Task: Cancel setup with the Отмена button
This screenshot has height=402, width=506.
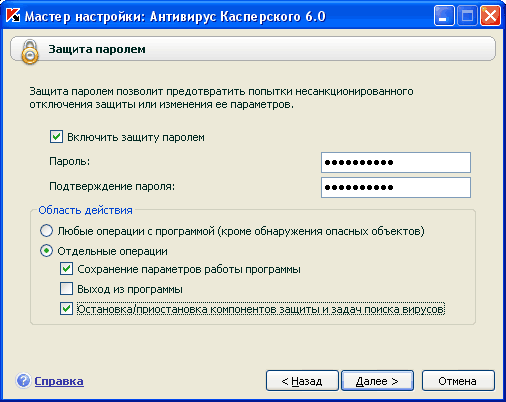Action: click(458, 381)
